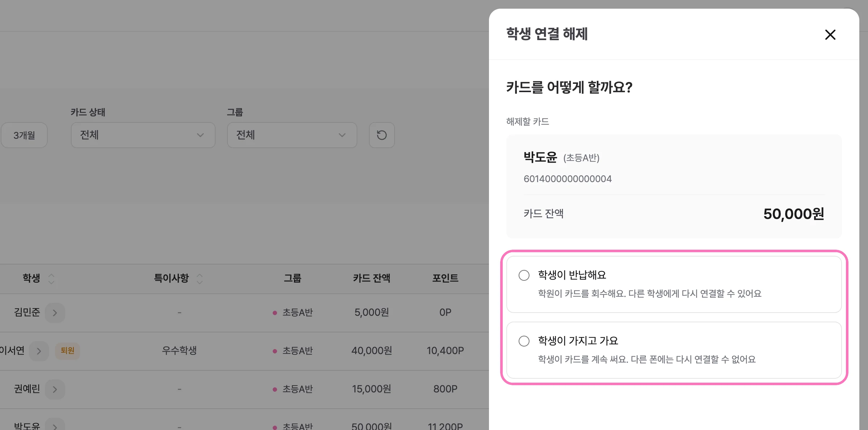
Task: Open 이서연 details chevron
Action: point(39,351)
